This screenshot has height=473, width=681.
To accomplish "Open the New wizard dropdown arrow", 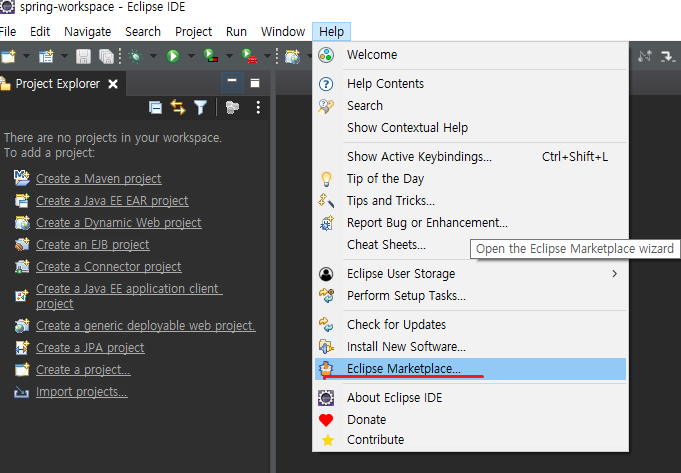I will point(26,56).
